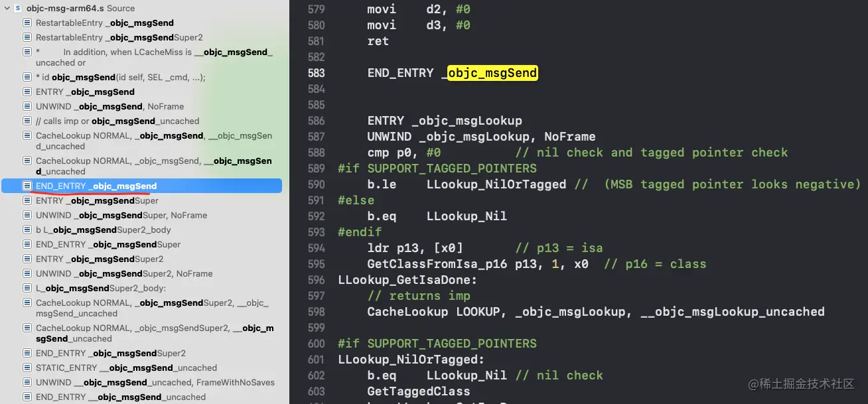This screenshot has height=404, width=868.
Task: Click the 'ret' instruction on line 581
Action: (378, 41)
